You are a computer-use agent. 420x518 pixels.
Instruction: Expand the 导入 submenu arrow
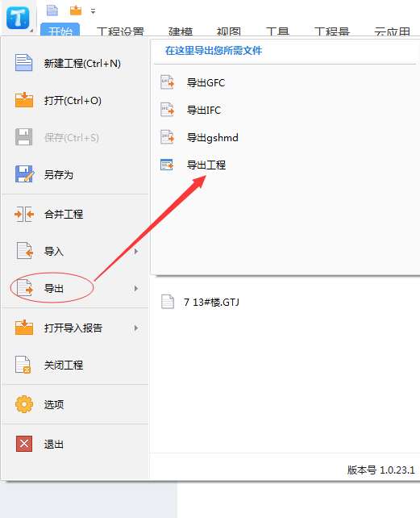(136, 252)
